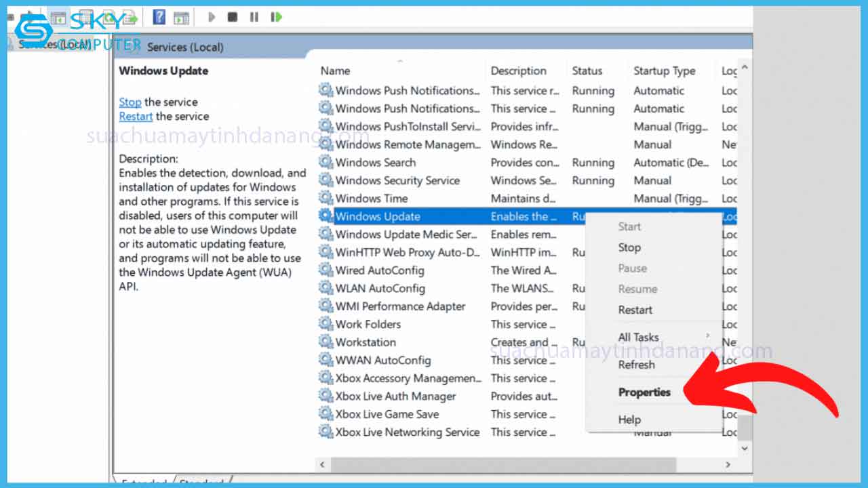Select the Windows Search service name
868x488 pixels.
pyautogui.click(x=376, y=162)
